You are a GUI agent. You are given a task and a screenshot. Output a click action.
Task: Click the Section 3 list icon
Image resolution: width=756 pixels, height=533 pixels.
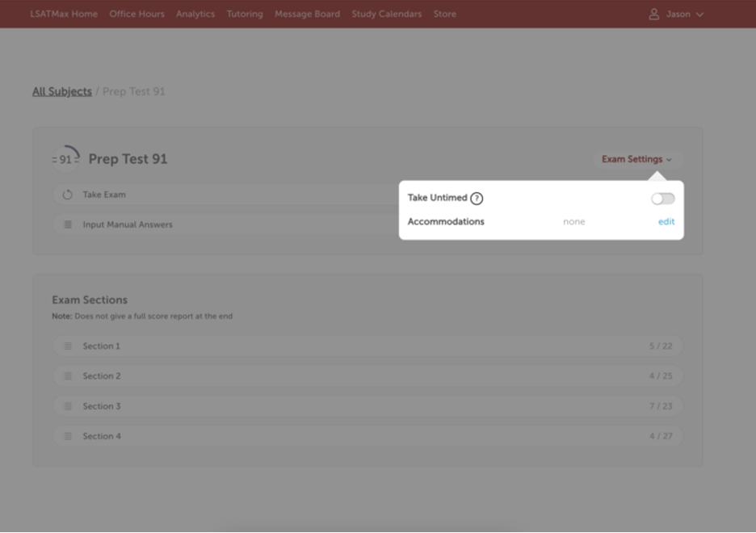(68, 406)
